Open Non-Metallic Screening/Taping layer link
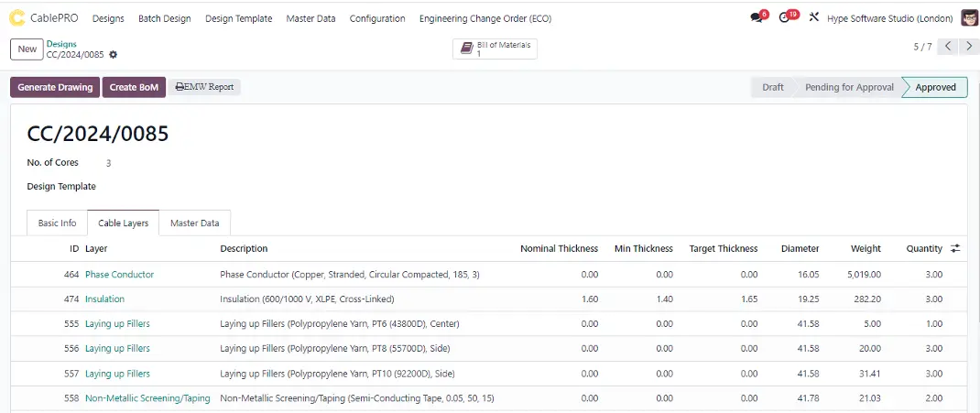 [147, 398]
